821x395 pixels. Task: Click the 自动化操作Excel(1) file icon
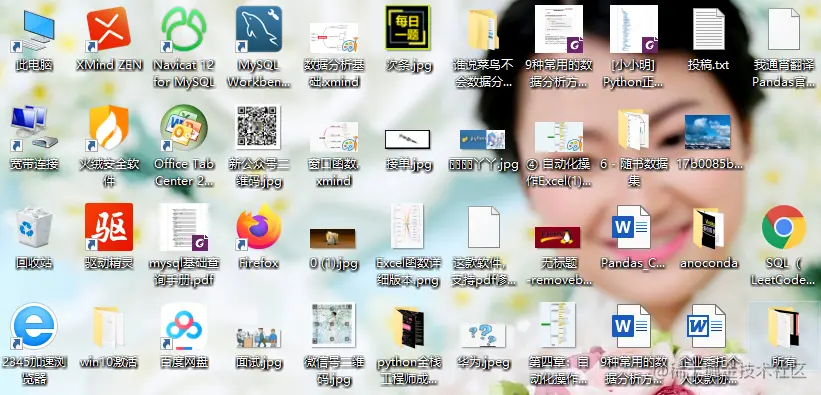coord(559,137)
